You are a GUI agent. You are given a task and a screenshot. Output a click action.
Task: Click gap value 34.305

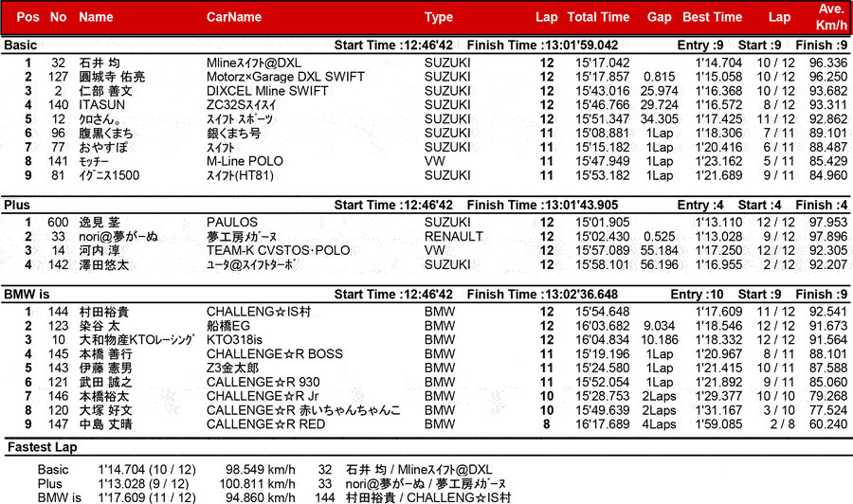[x=660, y=119]
